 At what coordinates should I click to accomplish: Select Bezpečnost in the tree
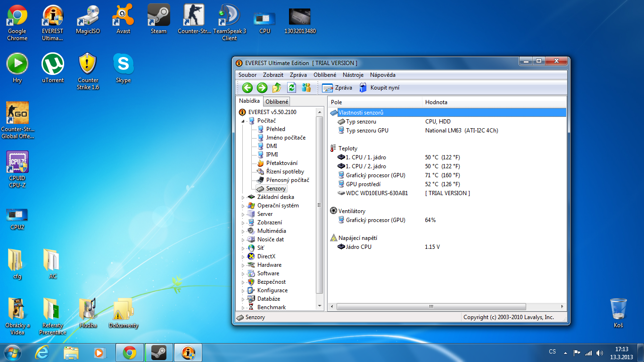pyautogui.click(x=272, y=282)
